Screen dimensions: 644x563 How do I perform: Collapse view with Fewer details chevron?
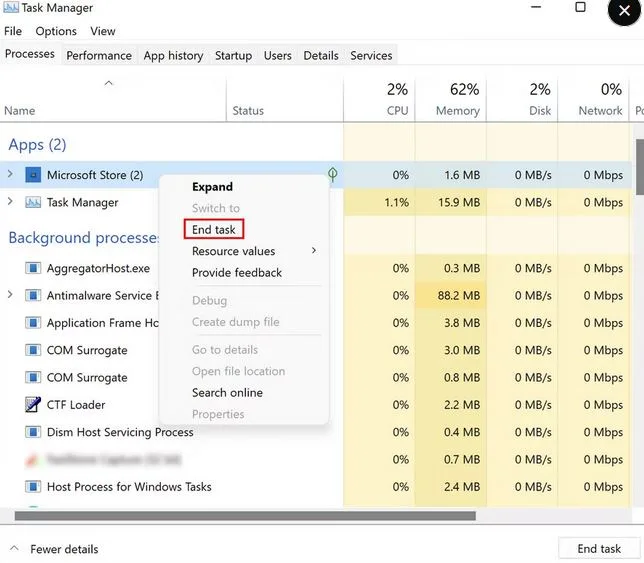[14, 548]
